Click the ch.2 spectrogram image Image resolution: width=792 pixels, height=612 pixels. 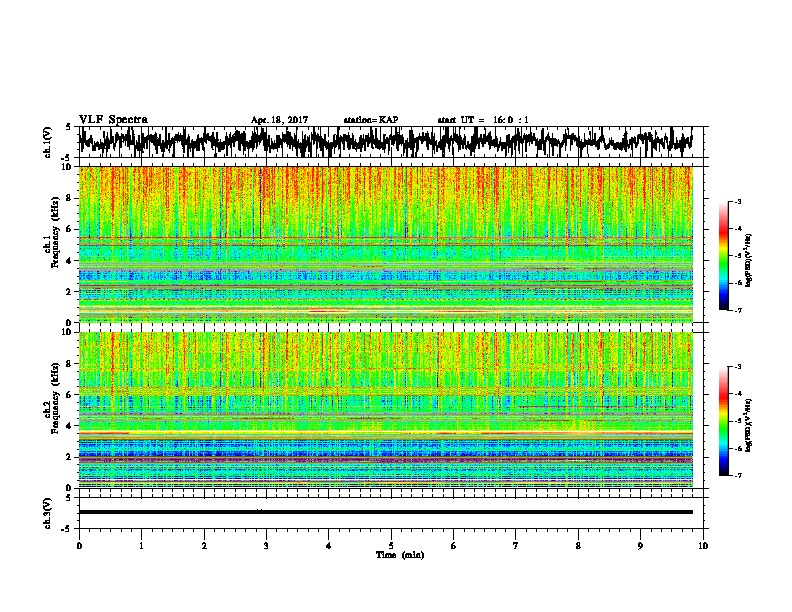point(385,410)
